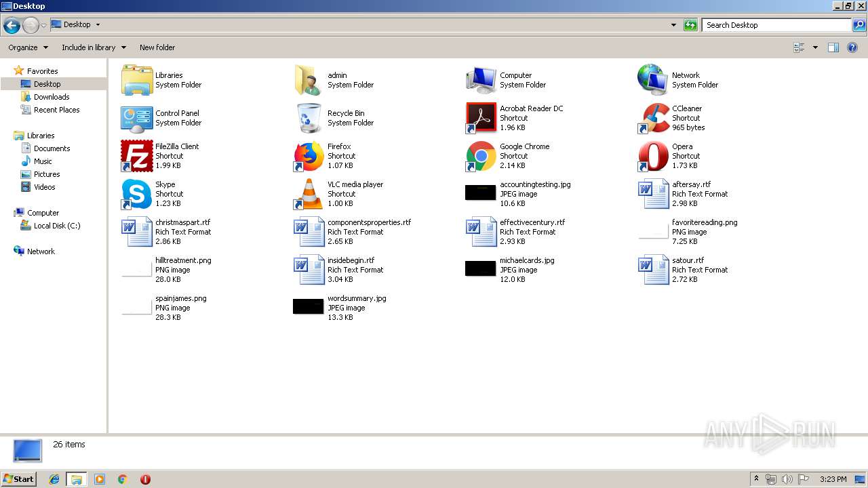868x488 pixels.
Task: Toggle the preview pane button
Action: coord(833,47)
